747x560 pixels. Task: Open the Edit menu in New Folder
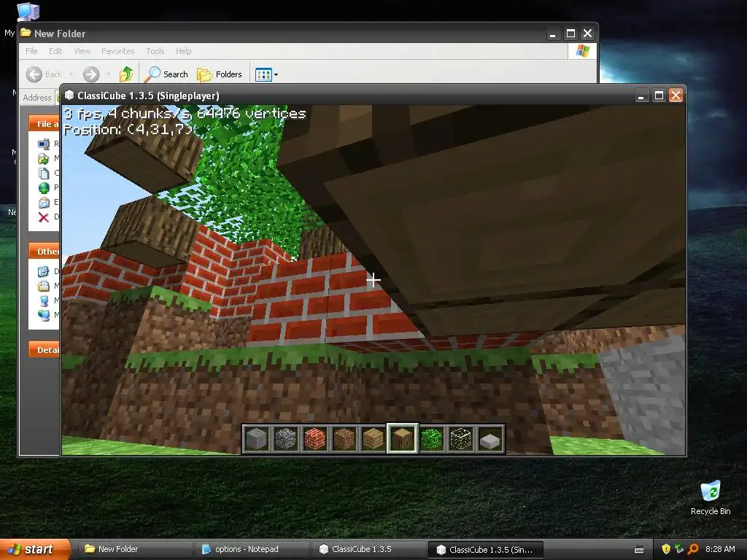point(55,51)
